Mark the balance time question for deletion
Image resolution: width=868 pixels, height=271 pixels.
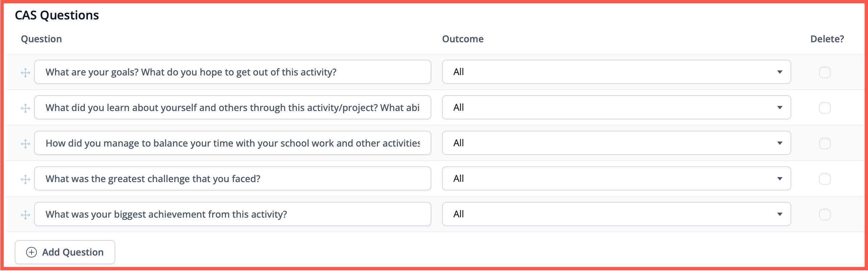(x=824, y=143)
